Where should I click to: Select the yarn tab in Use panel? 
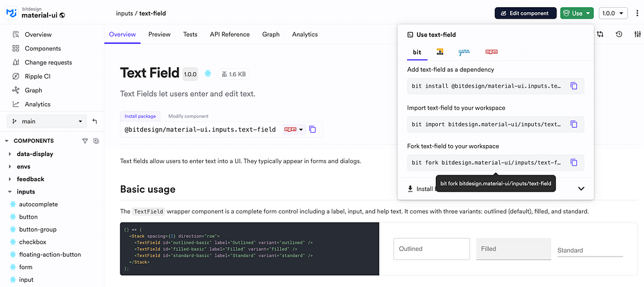(x=464, y=52)
